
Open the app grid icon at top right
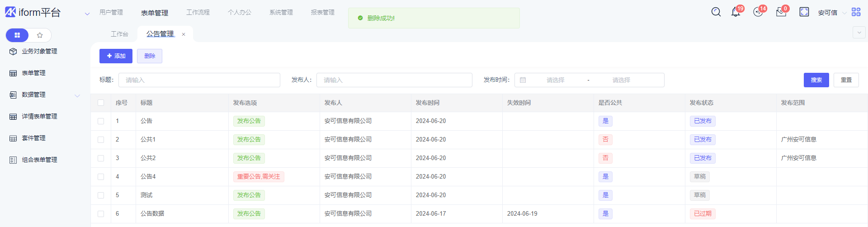tap(856, 12)
